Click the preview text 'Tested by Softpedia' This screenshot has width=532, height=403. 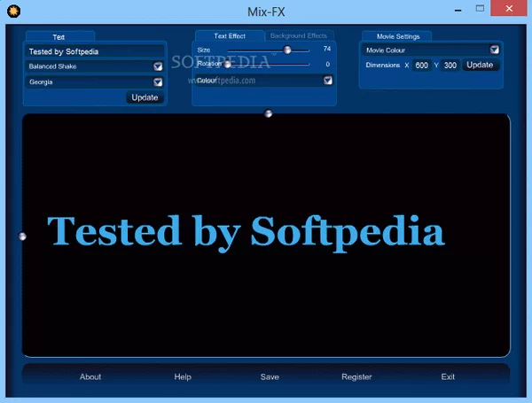tap(246, 233)
